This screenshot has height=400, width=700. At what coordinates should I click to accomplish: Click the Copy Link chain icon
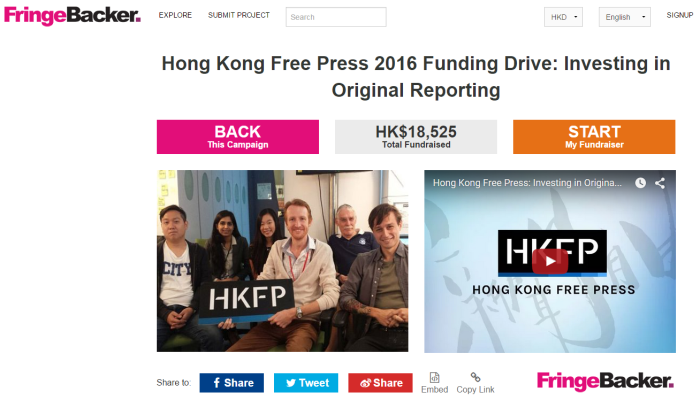(x=475, y=378)
